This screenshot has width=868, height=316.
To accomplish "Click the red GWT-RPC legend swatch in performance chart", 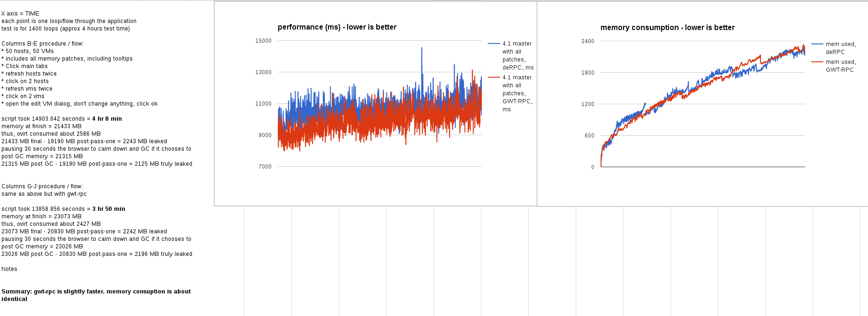I will click(494, 77).
